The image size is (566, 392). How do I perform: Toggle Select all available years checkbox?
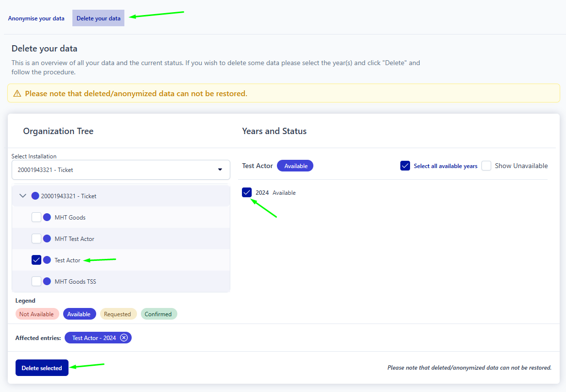click(405, 166)
